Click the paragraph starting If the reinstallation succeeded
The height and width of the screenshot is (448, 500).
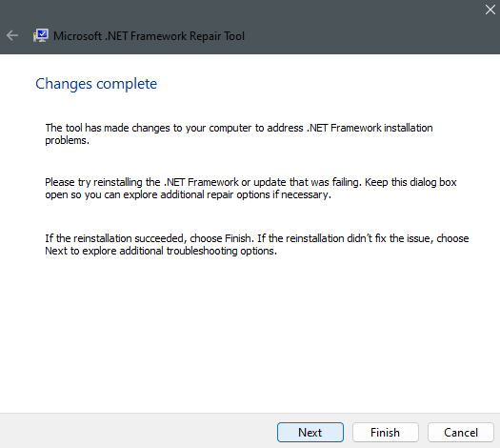[x=257, y=244]
